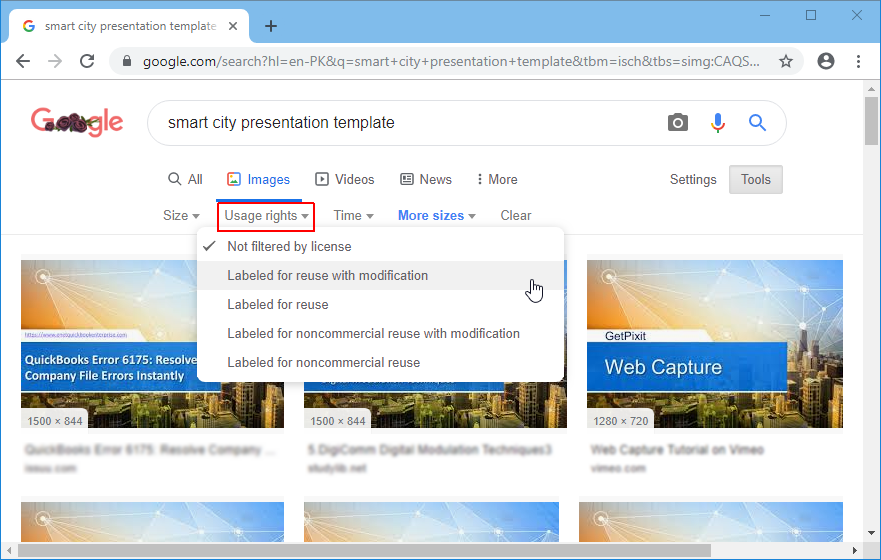The image size is (881, 560).
Task: Select the Images tab
Action: [258, 179]
